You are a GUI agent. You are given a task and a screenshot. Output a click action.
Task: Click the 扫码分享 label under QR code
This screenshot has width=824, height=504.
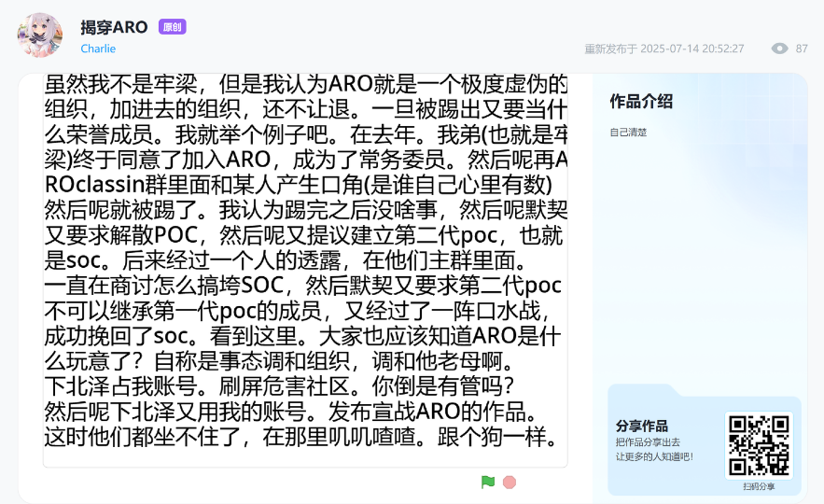coord(758,486)
